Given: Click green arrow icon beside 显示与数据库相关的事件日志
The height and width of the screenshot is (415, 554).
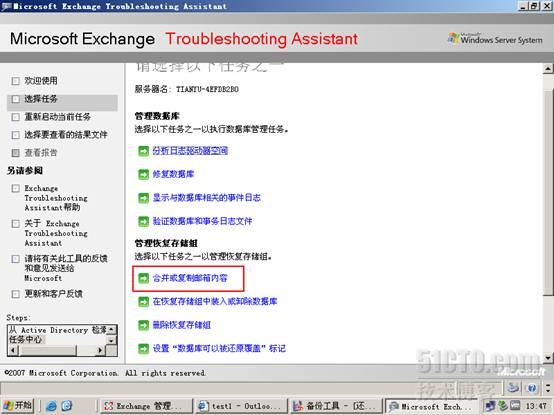Looking at the screenshot, I should click(143, 198).
